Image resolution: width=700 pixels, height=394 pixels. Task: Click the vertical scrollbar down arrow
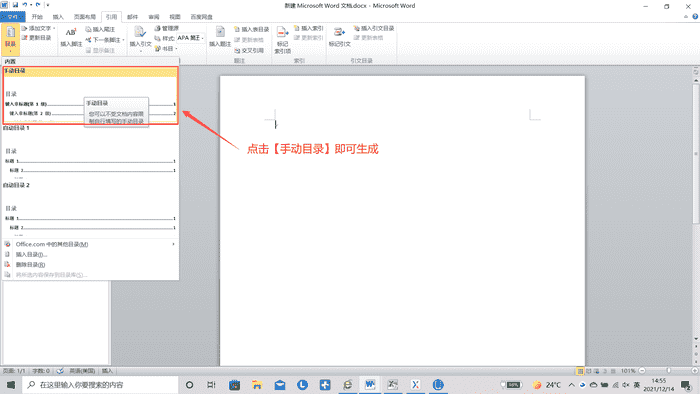(696, 339)
